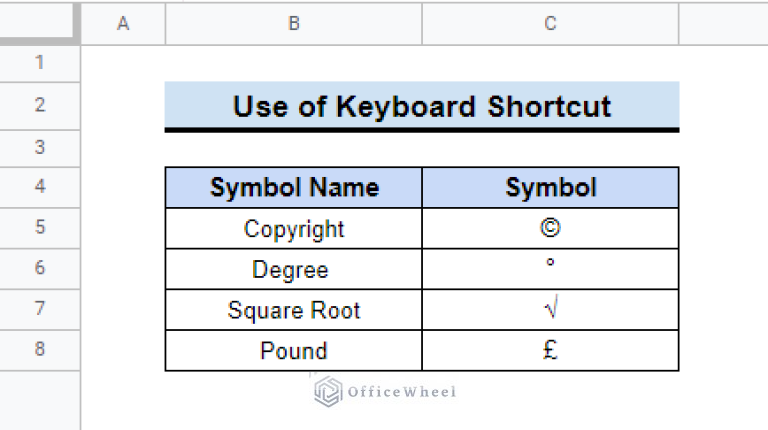
Task: Select row 1 header
Action: (x=40, y=63)
